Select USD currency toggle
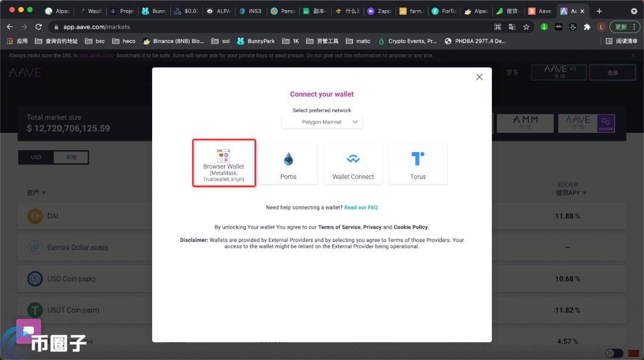Screen dimensions: 644x360 [x=36, y=157]
